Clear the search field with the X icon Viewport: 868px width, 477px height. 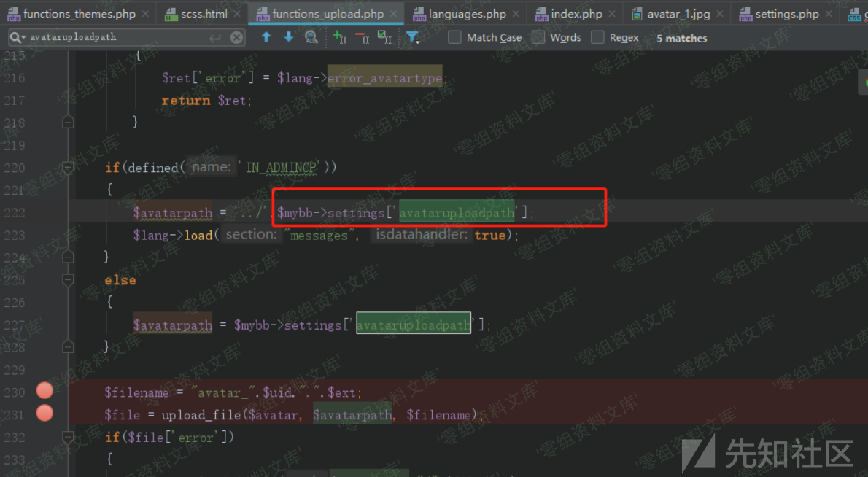point(237,37)
